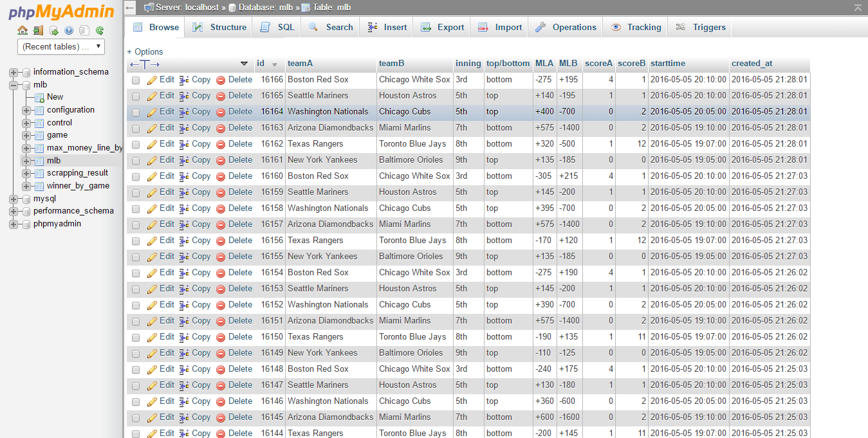The width and height of the screenshot is (868, 438).
Task: Click the Copy icon for row 16164
Action: tap(184, 112)
